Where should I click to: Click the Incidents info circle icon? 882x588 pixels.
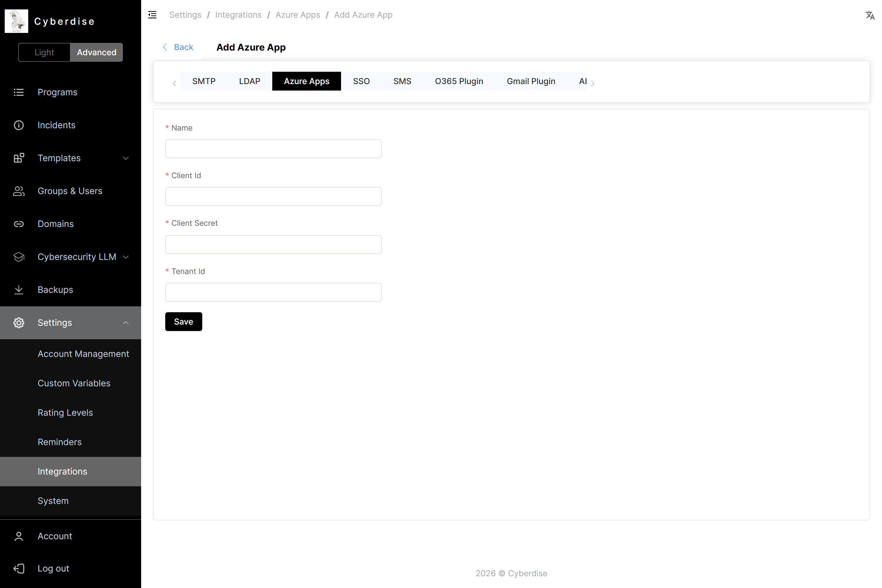point(19,125)
